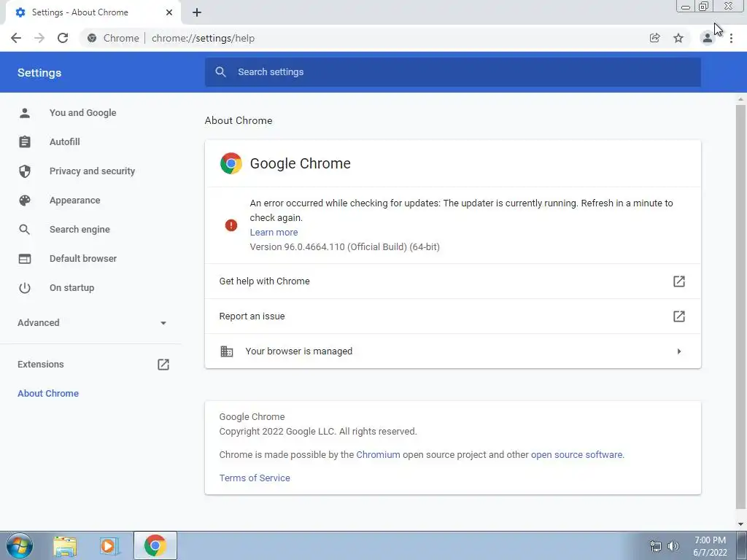Click the Chrome taskbar button
The width and height of the screenshot is (747, 560).
[x=155, y=545]
